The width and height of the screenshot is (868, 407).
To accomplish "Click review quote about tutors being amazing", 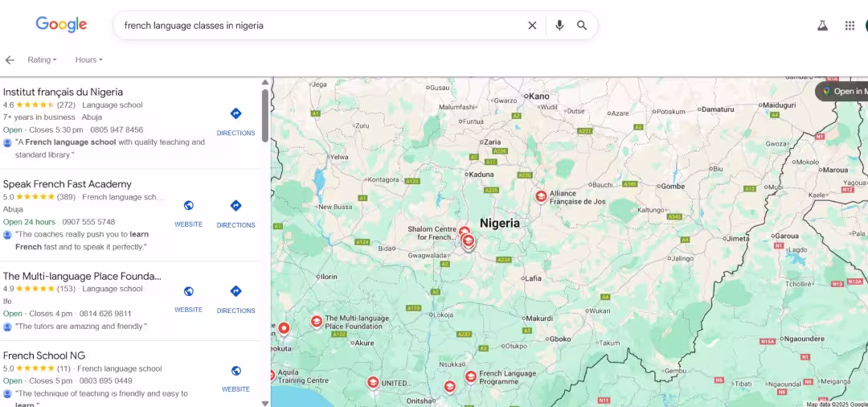I will pos(81,326).
